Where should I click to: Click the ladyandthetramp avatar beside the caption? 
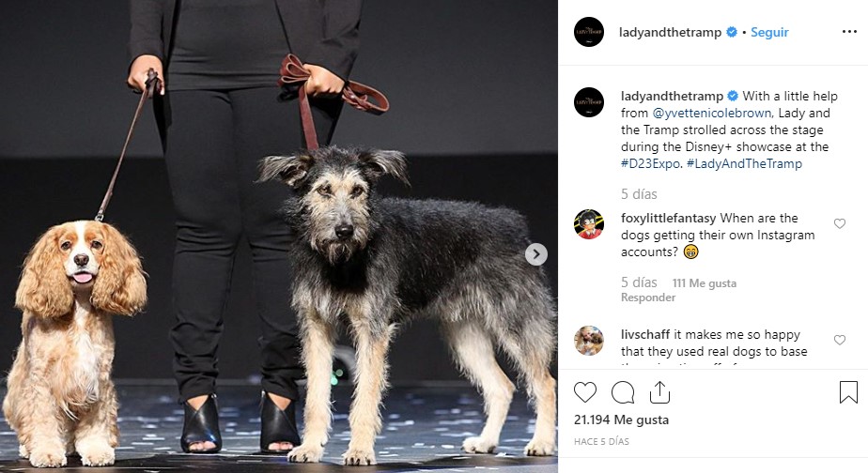point(589,102)
